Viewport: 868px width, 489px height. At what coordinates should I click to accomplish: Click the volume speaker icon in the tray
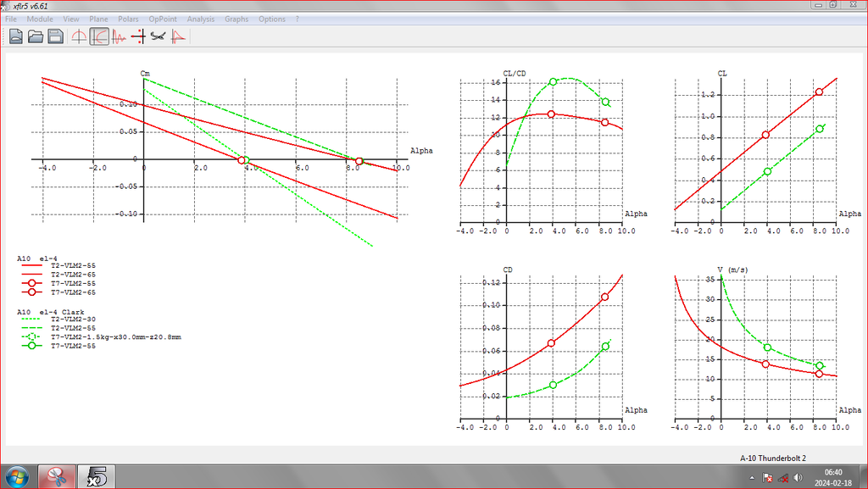pos(796,478)
